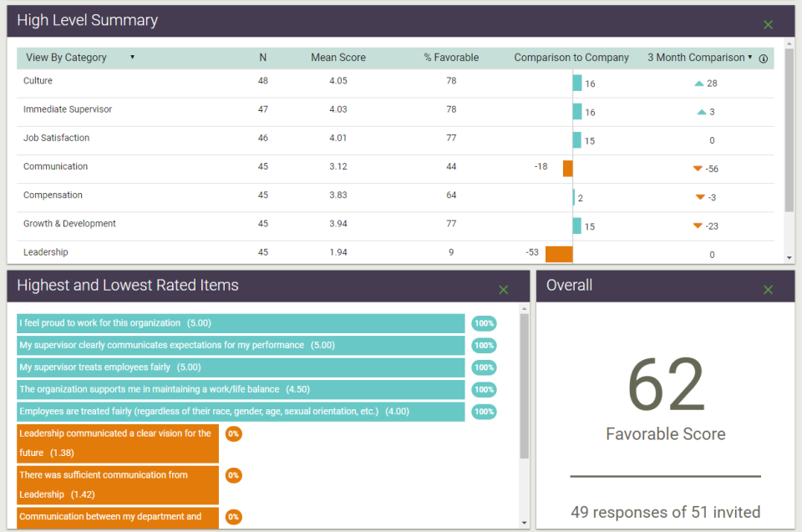This screenshot has height=532, width=802.
Task: Click the down arrow icon in Communication row
Action: click(698, 169)
